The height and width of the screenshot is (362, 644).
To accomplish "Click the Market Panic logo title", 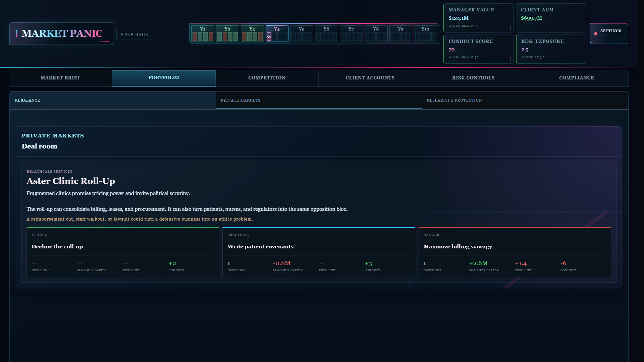I will (x=62, y=34).
